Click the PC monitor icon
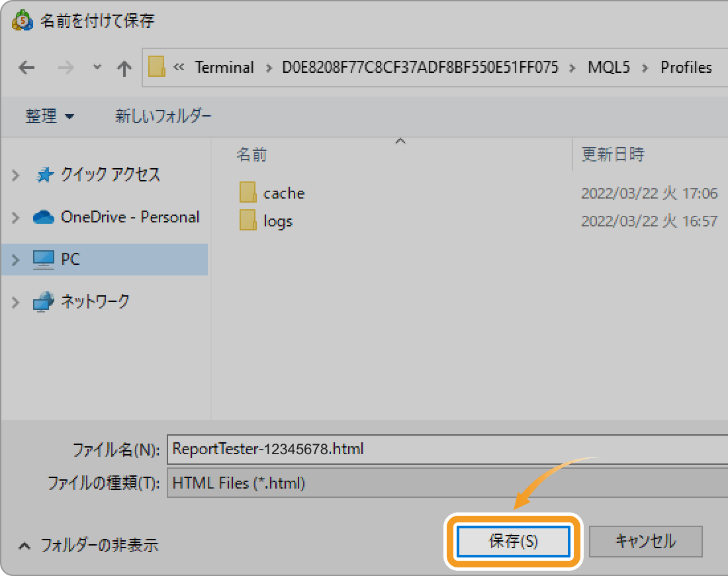The height and width of the screenshot is (576, 728). pyautogui.click(x=44, y=260)
